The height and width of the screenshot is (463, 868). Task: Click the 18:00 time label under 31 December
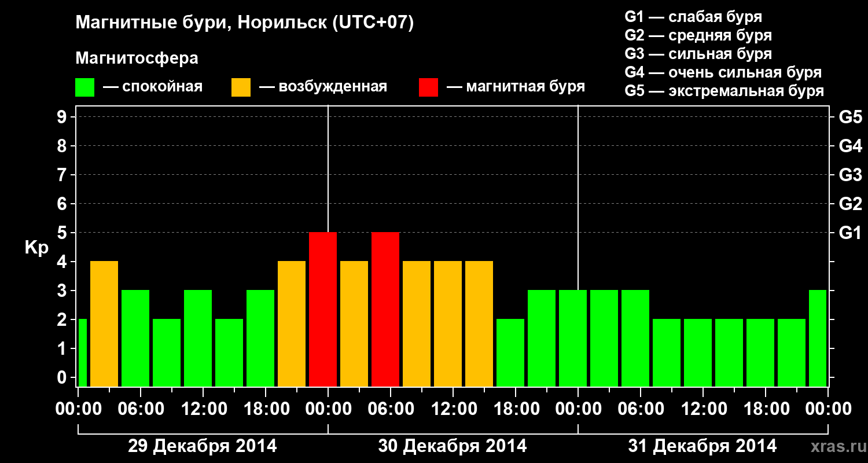tap(766, 409)
